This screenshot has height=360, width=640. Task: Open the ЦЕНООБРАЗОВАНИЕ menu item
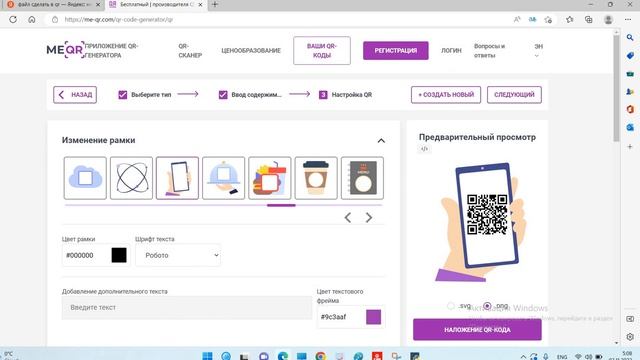251,51
